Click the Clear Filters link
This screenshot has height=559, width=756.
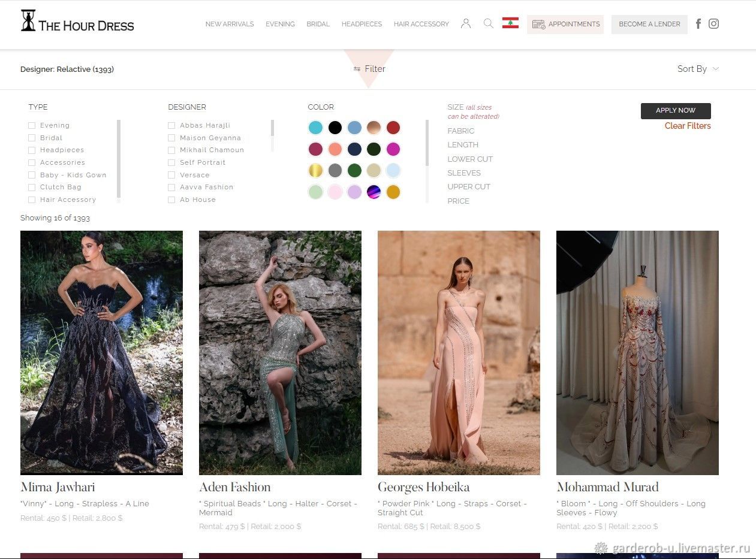(688, 126)
